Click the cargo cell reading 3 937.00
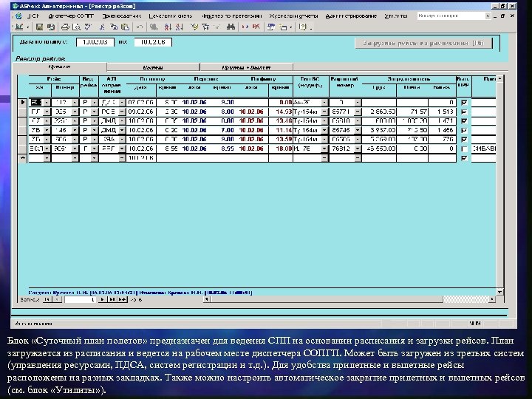This screenshot has width=532, height=399. tap(379, 130)
